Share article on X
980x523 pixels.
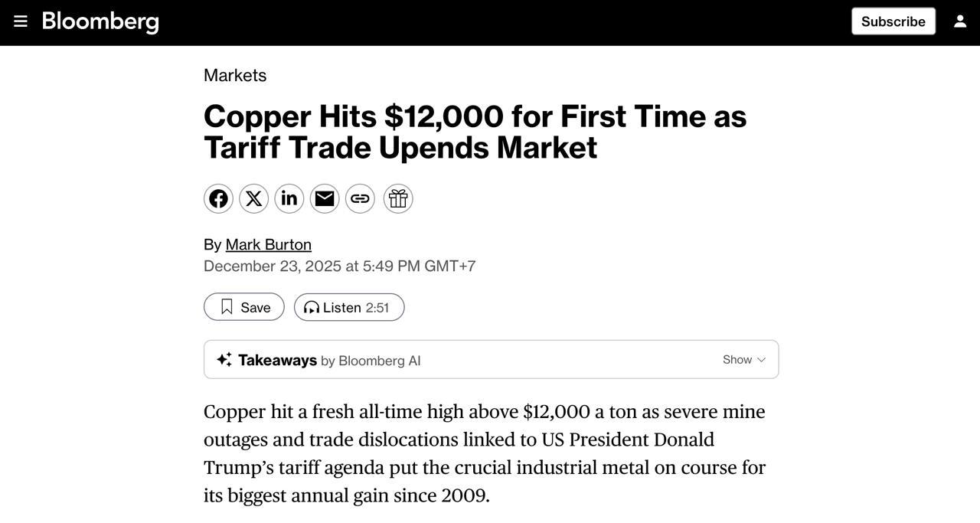click(x=253, y=199)
